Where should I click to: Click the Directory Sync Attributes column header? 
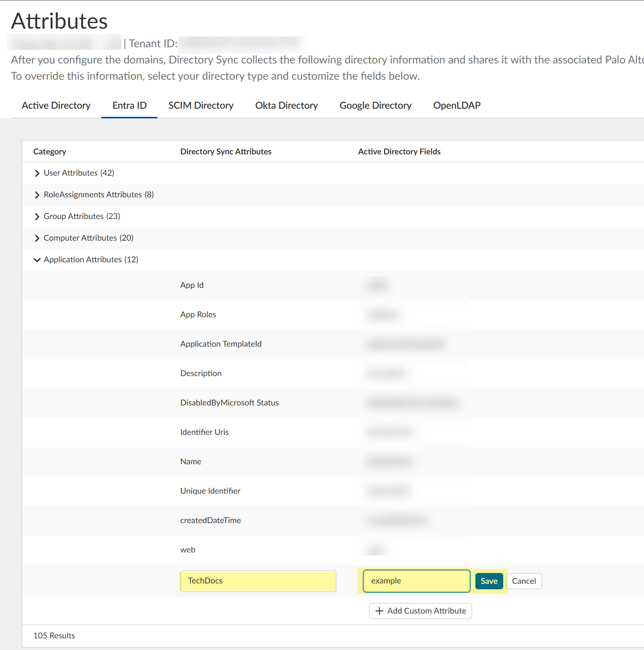click(x=226, y=152)
